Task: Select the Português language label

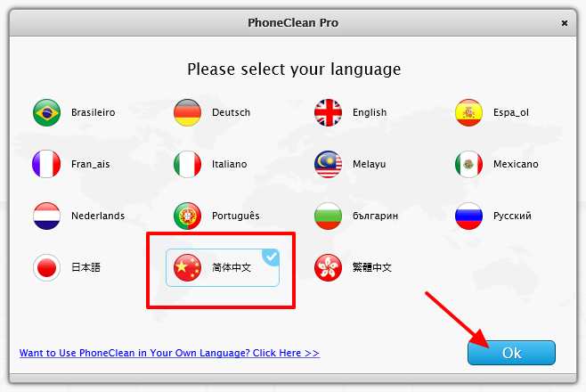Action: [235, 216]
